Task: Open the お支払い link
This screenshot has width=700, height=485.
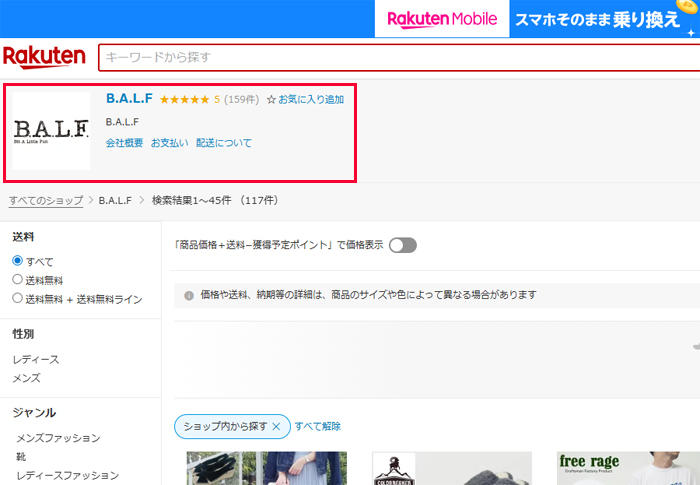Action: point(170,143)
